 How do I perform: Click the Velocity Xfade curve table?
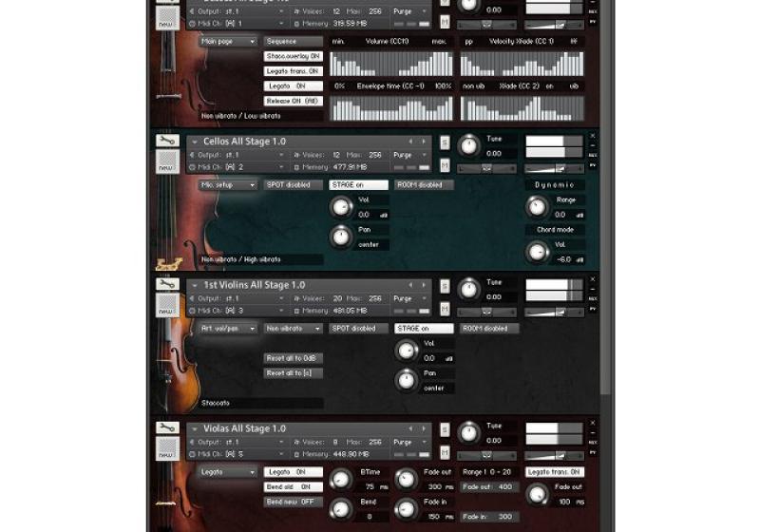coord(522,64)
